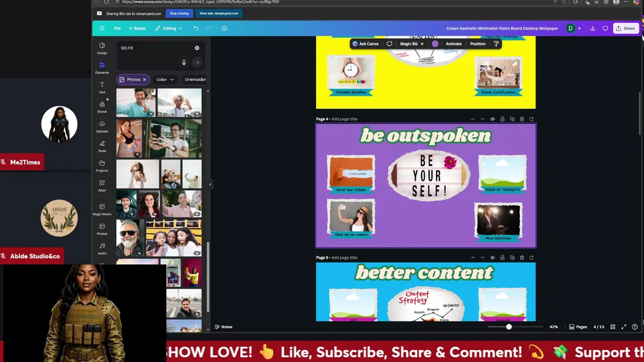Click the Share button

click(x=626, y=28)
